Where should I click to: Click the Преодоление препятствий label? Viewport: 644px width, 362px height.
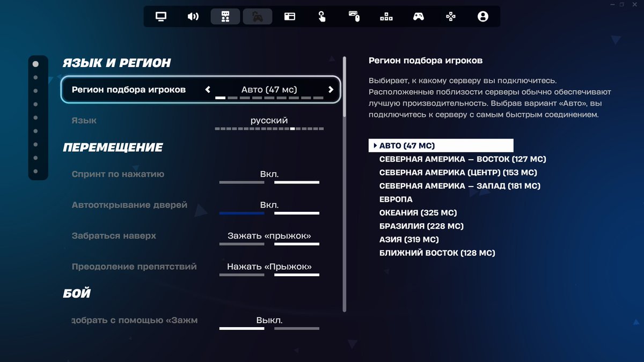tap(134, 267)
